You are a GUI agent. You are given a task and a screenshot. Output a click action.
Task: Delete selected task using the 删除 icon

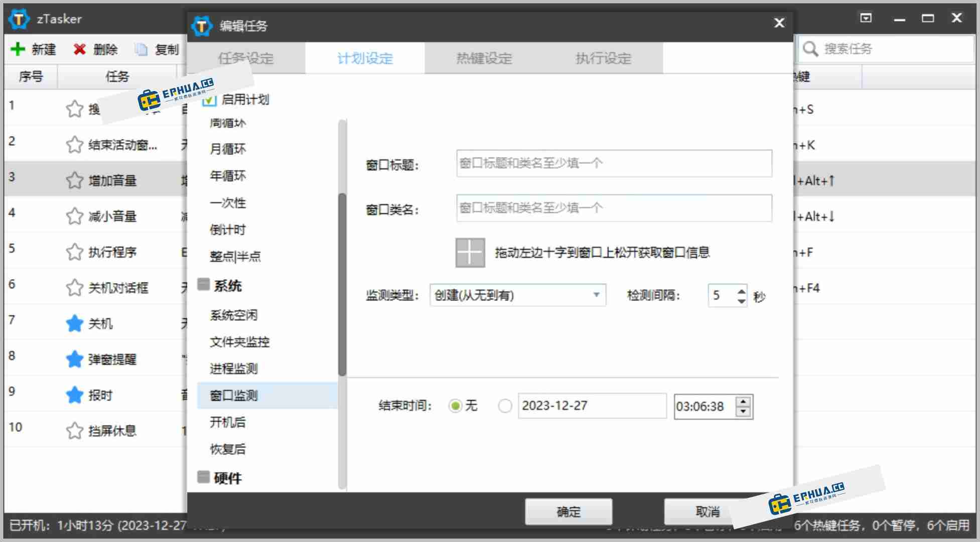point(79,49)
